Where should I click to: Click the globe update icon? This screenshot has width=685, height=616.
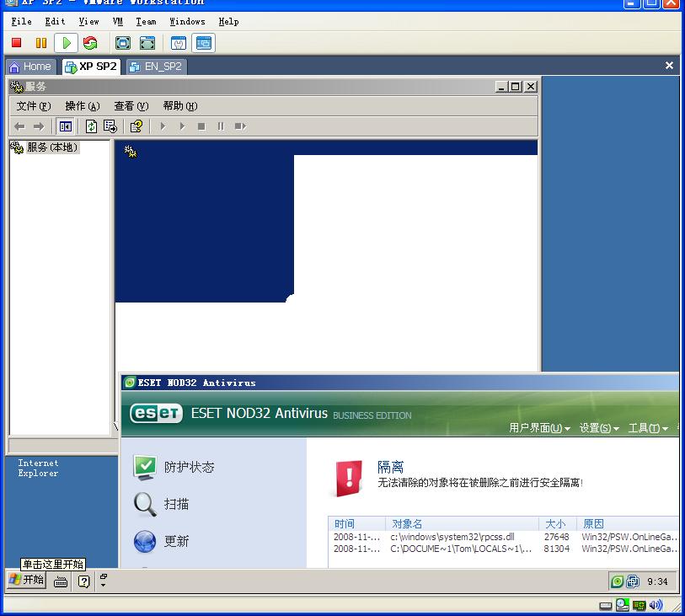[x=145, y=542]
